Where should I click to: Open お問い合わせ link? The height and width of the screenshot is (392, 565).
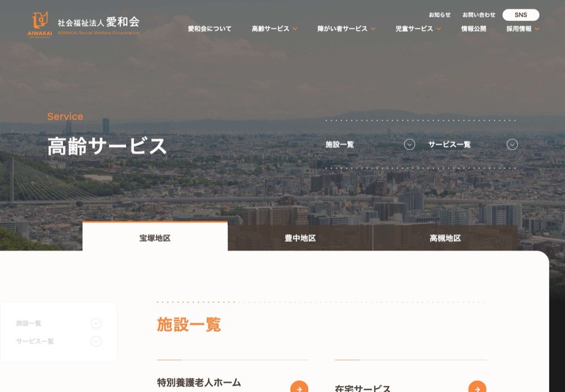pyautogui.click(x=479, y=15)
